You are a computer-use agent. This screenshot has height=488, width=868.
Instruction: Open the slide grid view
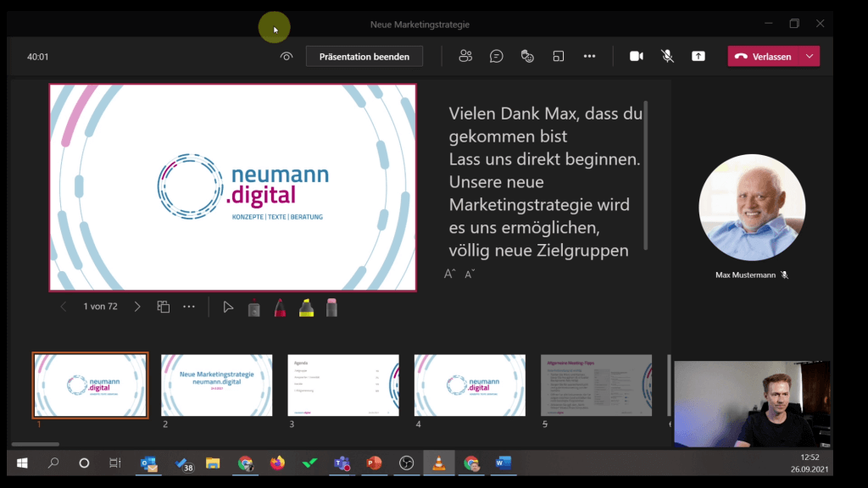click(164, 307)
